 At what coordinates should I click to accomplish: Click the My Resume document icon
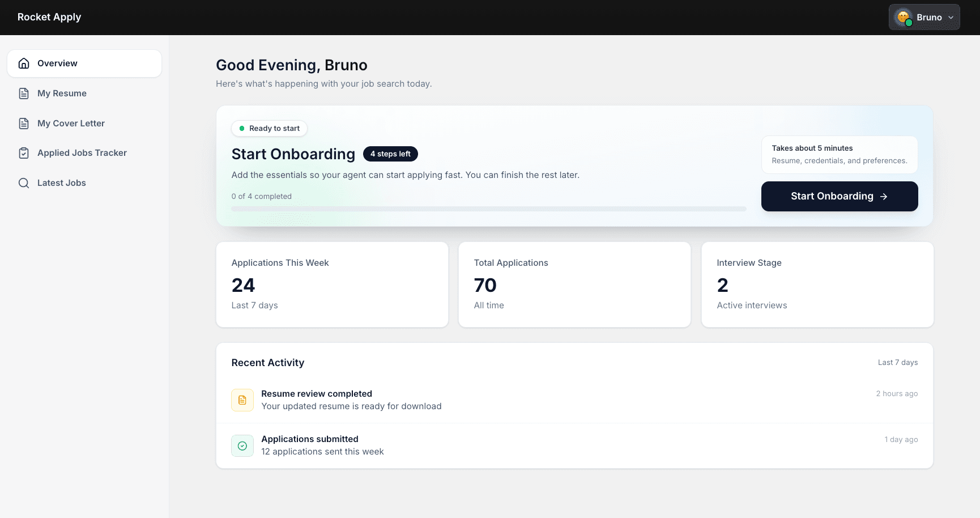tap(23, 93)
